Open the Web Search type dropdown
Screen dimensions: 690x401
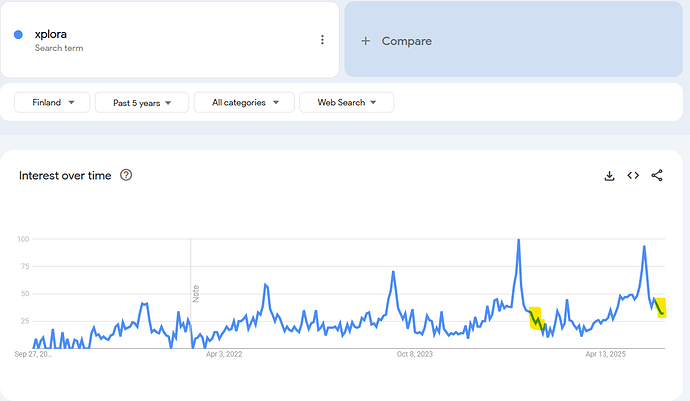tap(346, 102)
